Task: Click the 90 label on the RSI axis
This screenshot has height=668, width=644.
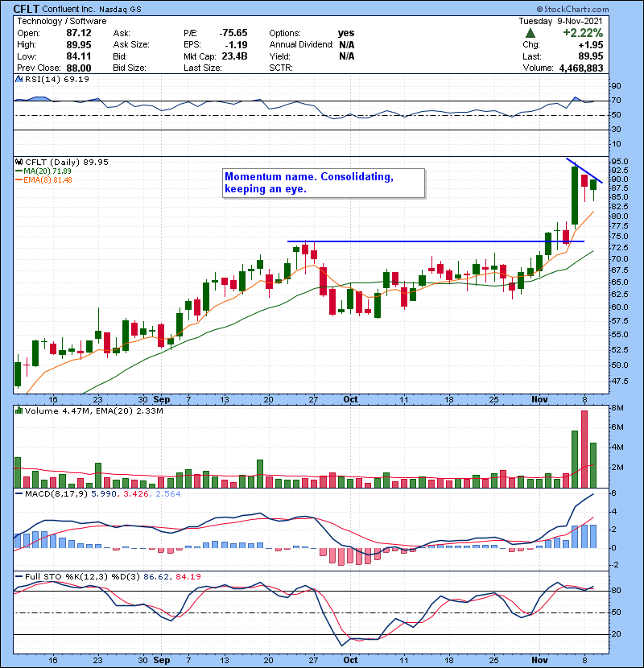Action: (x=617, y=86)
